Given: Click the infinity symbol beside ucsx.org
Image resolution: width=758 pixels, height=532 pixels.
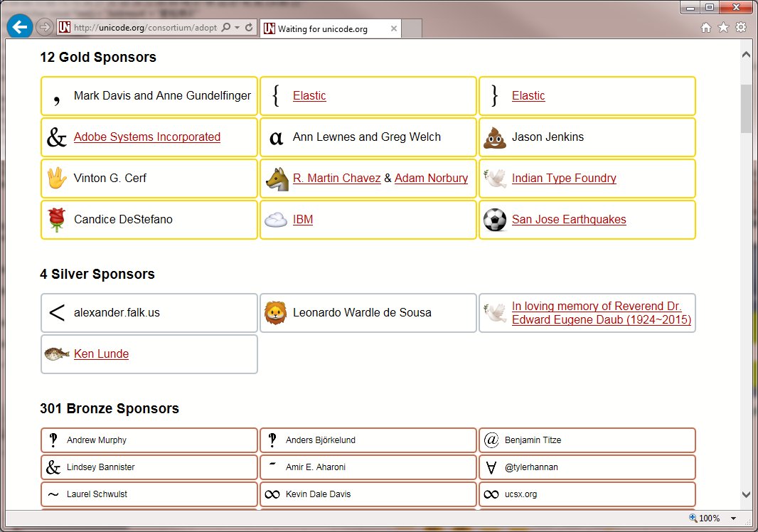Looking at the screenshot, I should [491, 494].
